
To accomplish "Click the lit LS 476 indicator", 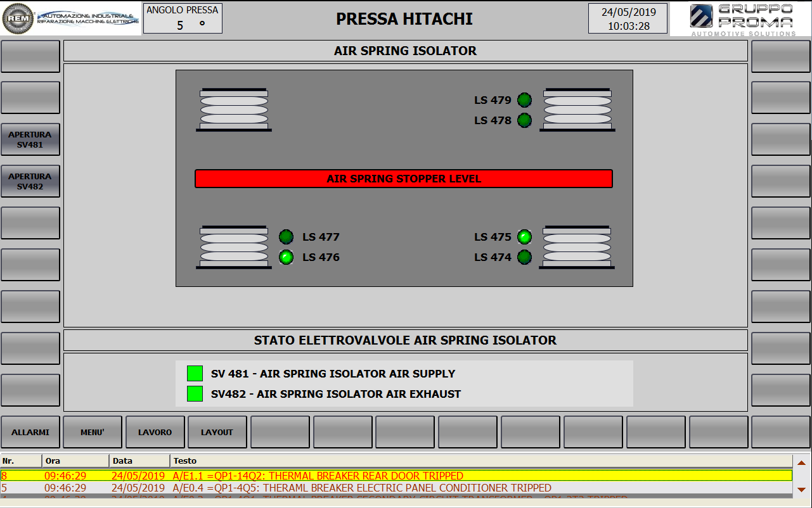I will pos(287,257).
